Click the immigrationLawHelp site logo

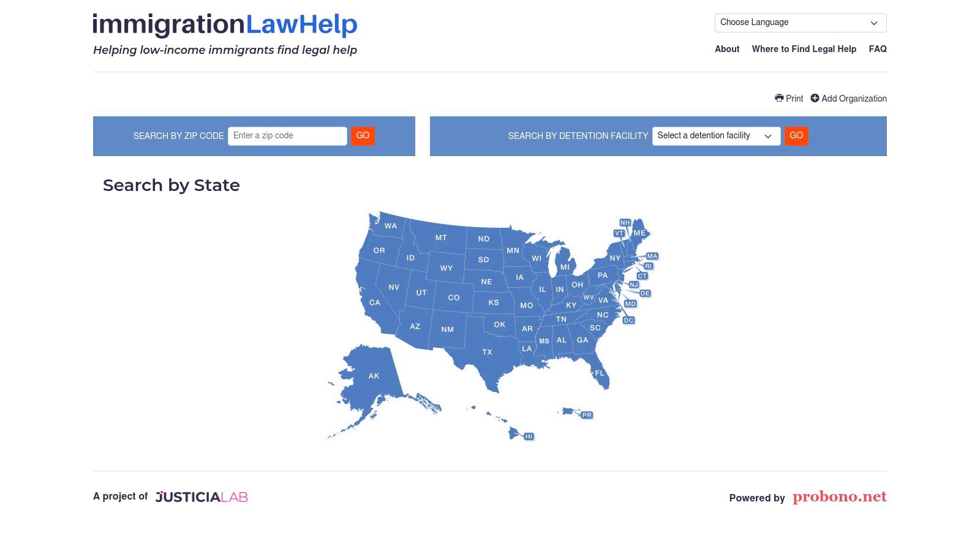[225, 24]
